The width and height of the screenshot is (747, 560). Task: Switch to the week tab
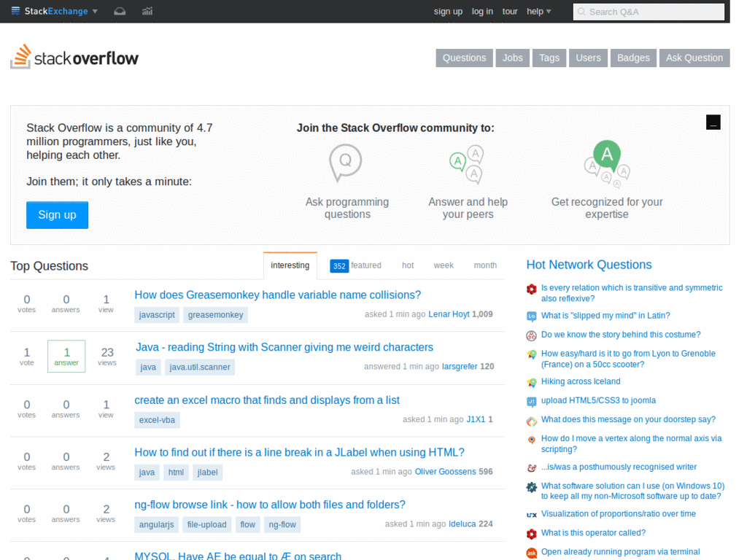[x=443, y=265]
